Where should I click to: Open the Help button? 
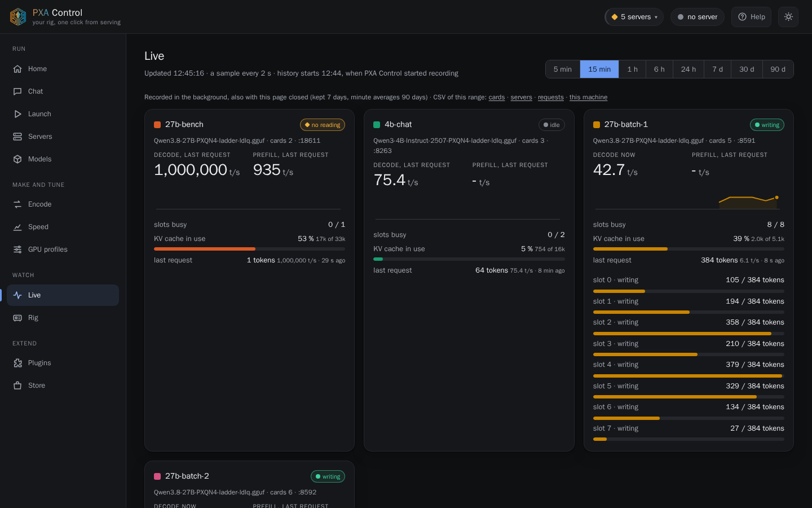[x=751, y=17]
